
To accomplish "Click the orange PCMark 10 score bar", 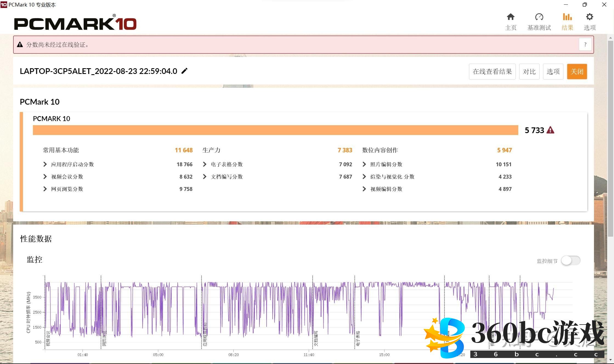I will 275,130.
